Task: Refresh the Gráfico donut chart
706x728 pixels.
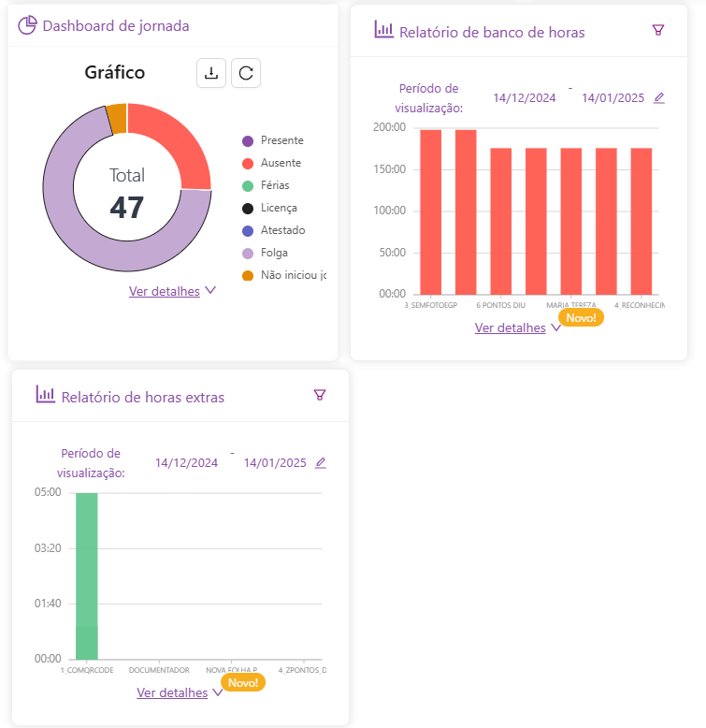Action: pyautogui.click(x=246, y=73)
